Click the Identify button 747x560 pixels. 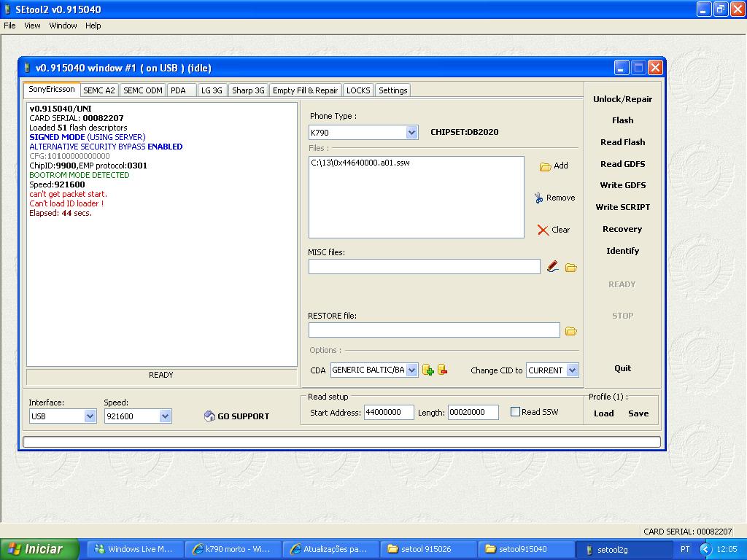623,251
